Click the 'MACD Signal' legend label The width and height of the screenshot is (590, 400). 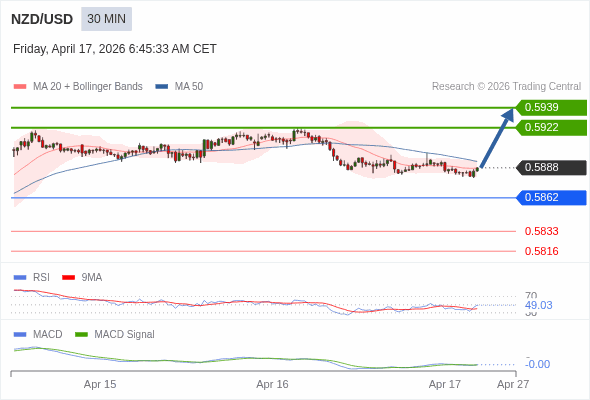[x=125, y=335]
